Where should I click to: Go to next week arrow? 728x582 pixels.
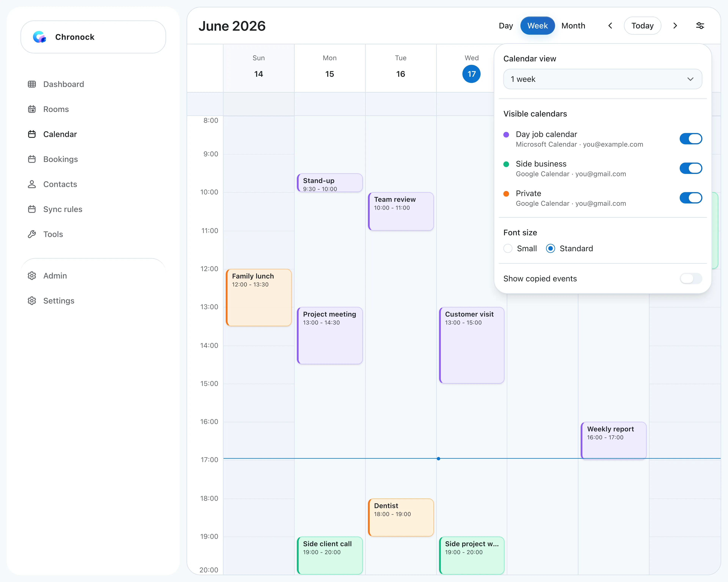pyautogui.click(x=675, y=26)
